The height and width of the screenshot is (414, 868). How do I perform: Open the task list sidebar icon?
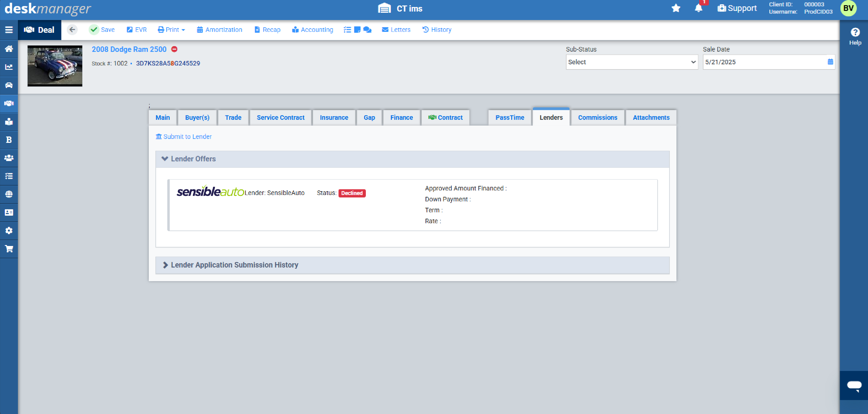pyautogui.click(x=9, y=176)
